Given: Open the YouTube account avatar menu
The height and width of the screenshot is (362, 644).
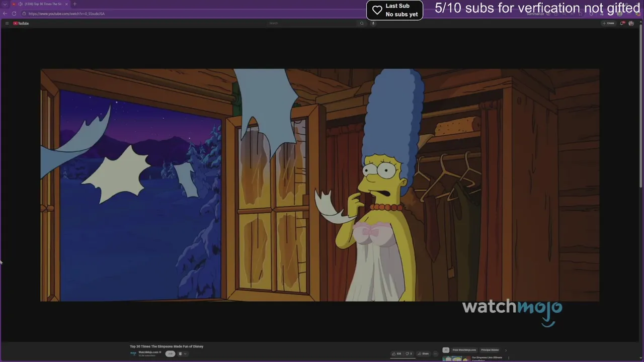Looking at the screenshot, I should [x=631, y=23].
